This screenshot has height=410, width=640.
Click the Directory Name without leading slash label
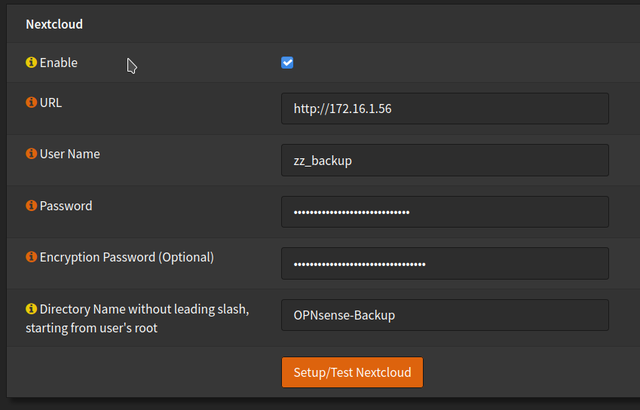pyautogui.click(x=138, y=318)
